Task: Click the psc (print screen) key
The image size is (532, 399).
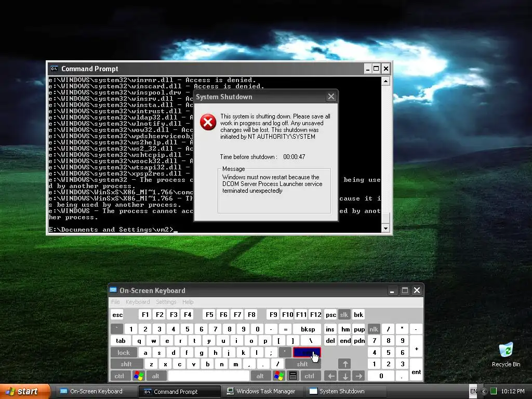Action: click(x=331, y=314)
